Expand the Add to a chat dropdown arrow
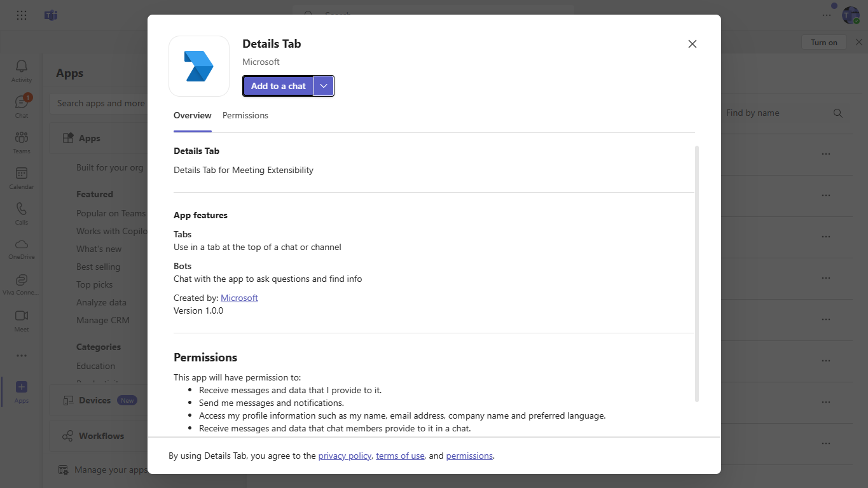868x488 pixels. tap(324, 86)
